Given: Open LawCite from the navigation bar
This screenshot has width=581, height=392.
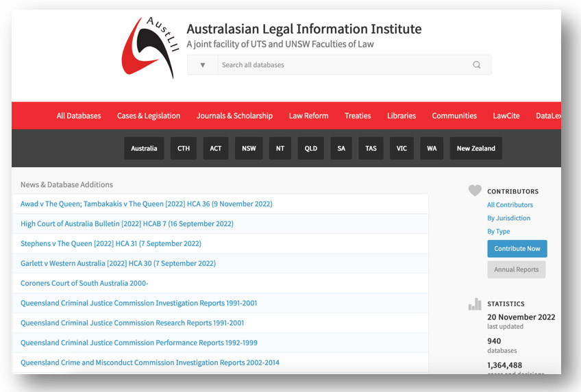Looking at the screenshot, I should [x=506, y=116].
